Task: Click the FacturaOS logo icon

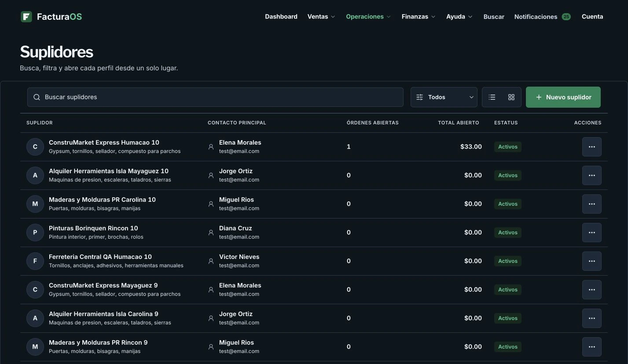Action: click(x=26, y=17)
